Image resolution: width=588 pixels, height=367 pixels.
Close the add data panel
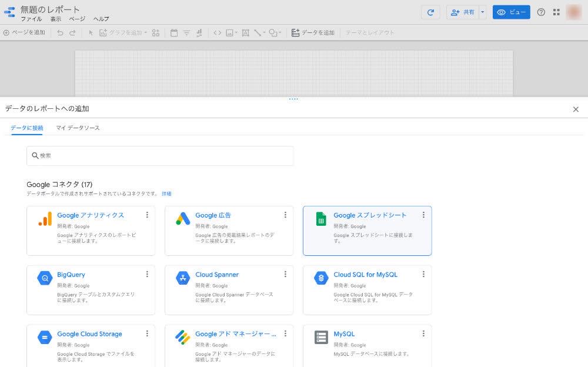(576, 109)
